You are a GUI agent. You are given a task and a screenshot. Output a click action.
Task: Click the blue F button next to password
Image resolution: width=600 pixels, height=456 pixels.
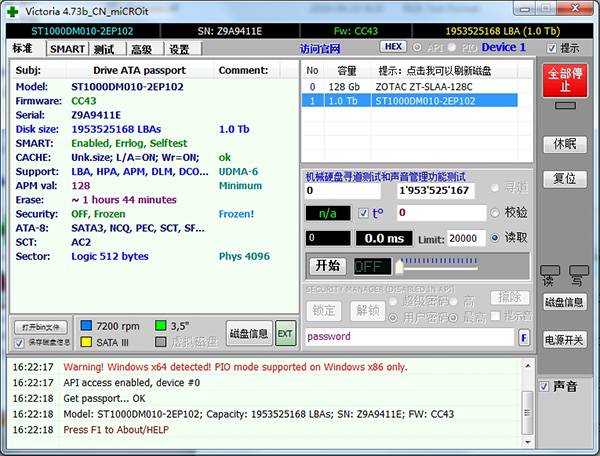[523, 337]
